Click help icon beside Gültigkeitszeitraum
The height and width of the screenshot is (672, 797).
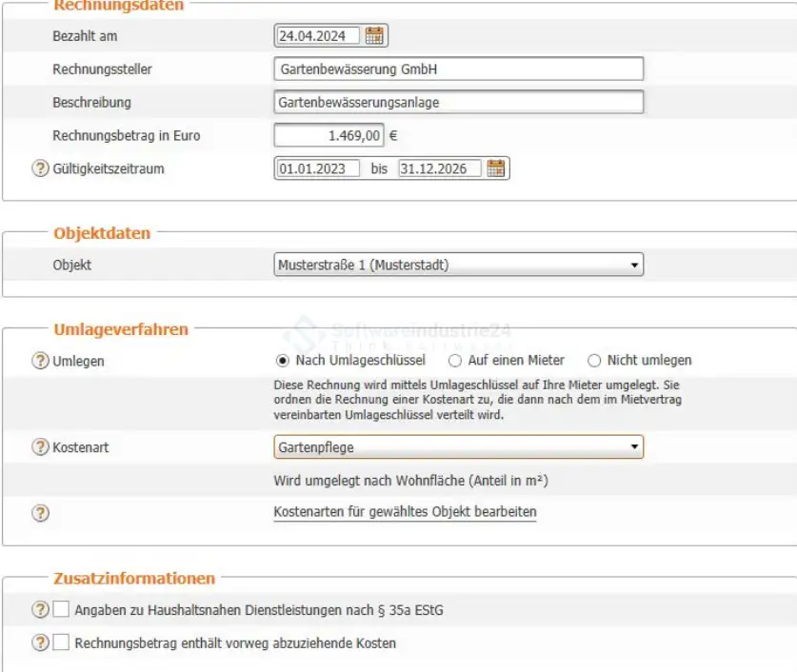[x=40, y=168]
